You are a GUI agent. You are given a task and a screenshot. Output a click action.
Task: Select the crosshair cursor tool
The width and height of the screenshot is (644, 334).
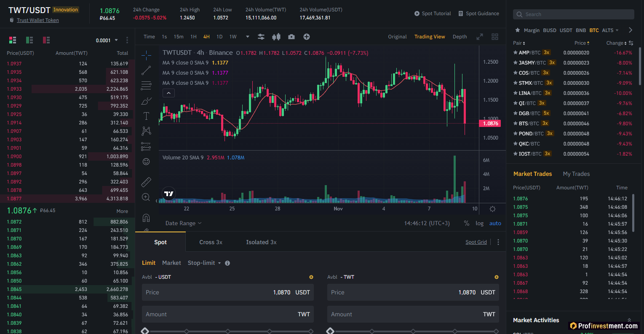(x=146, y=55)
